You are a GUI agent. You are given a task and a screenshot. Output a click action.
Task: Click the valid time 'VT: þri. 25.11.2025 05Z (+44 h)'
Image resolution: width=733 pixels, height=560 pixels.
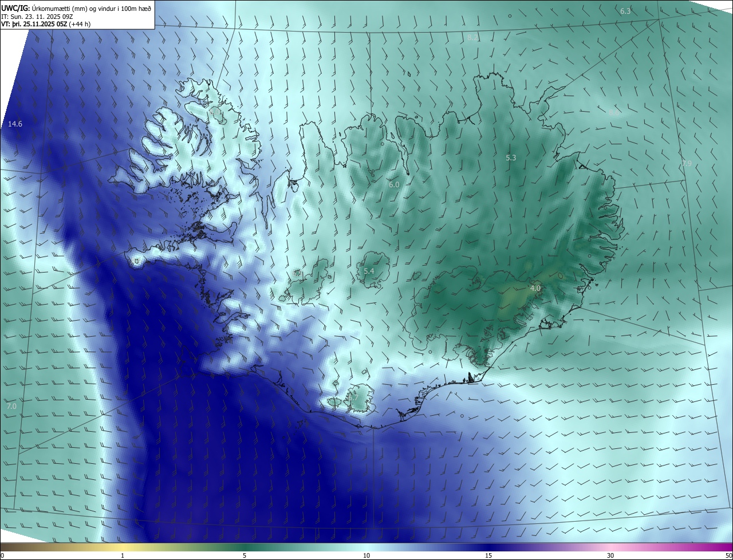point(45,24)
